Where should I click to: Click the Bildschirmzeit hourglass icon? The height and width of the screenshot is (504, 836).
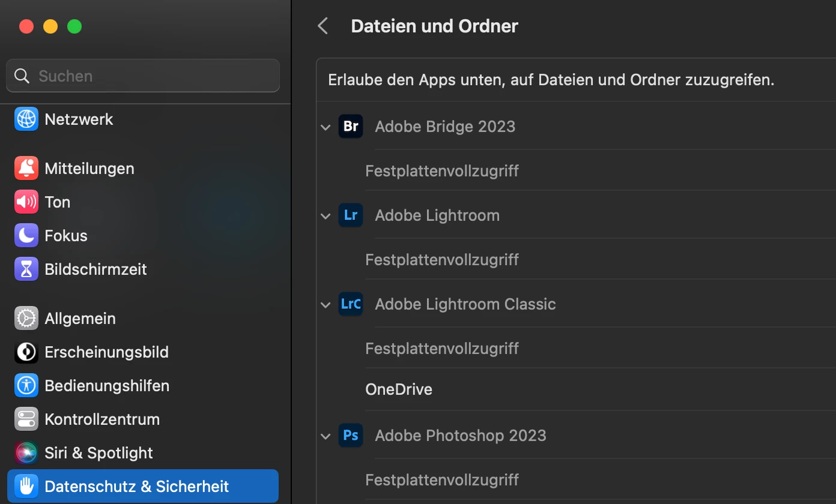point(26,269)
